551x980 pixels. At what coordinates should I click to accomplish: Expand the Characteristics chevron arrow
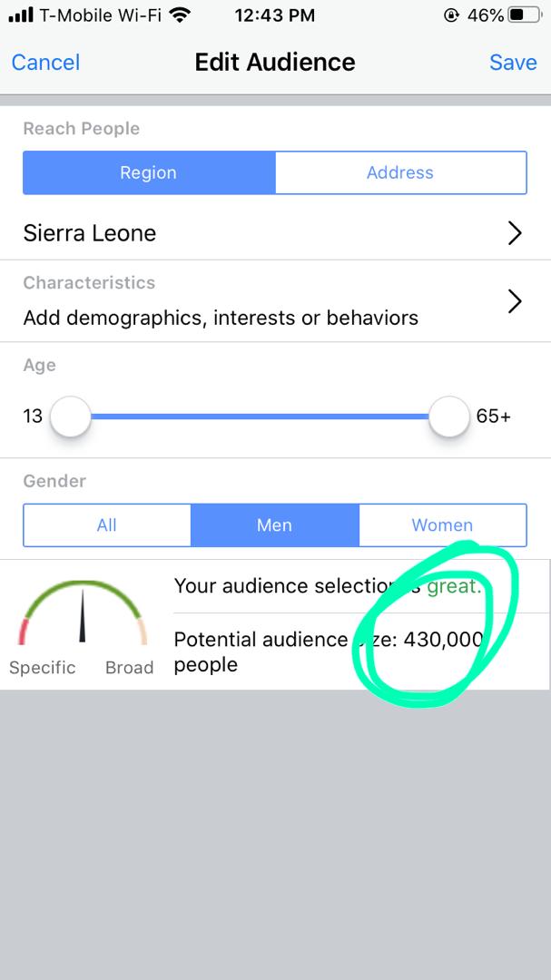(515, 301)
